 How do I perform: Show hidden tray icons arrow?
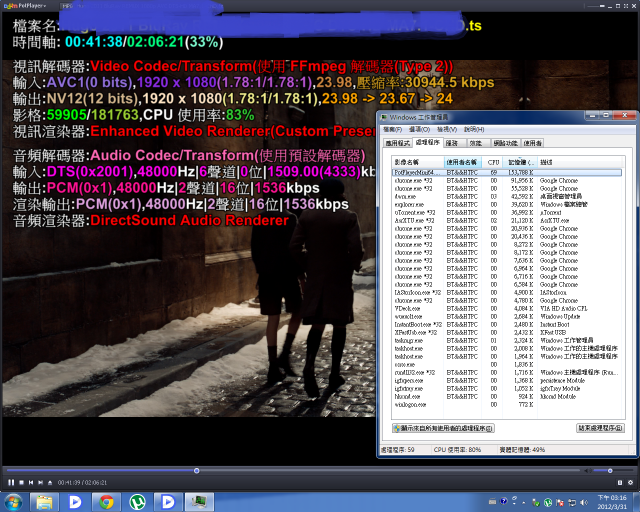[x=523, y=503]
